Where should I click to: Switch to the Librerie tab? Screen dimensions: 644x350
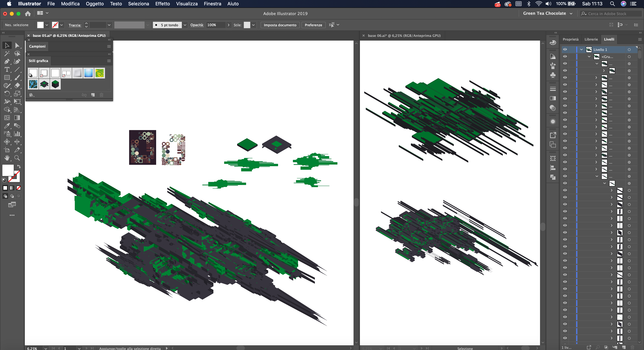(x=591, y=39)
